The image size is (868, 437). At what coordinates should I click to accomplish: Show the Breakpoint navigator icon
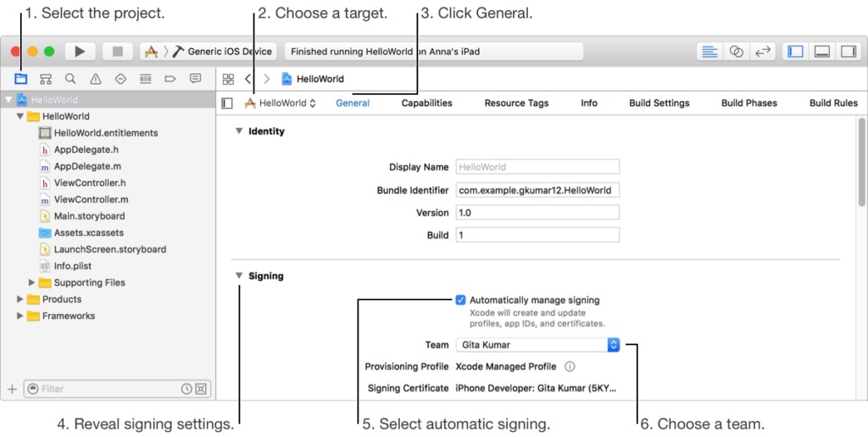coord(170,79)
